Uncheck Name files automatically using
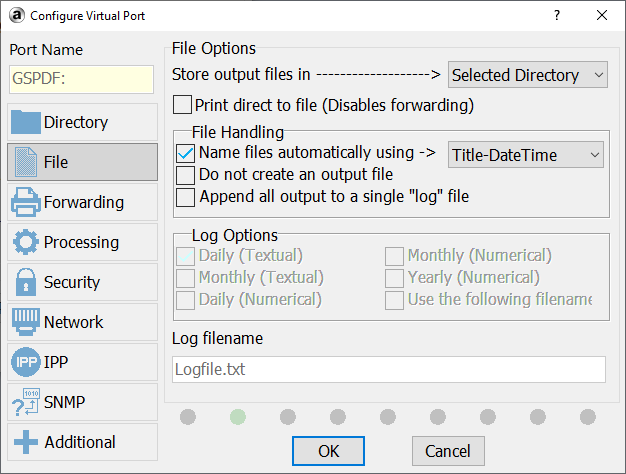The height and width of the screenshot is (474, 626). pyautogui.click(x=185, y=153)
